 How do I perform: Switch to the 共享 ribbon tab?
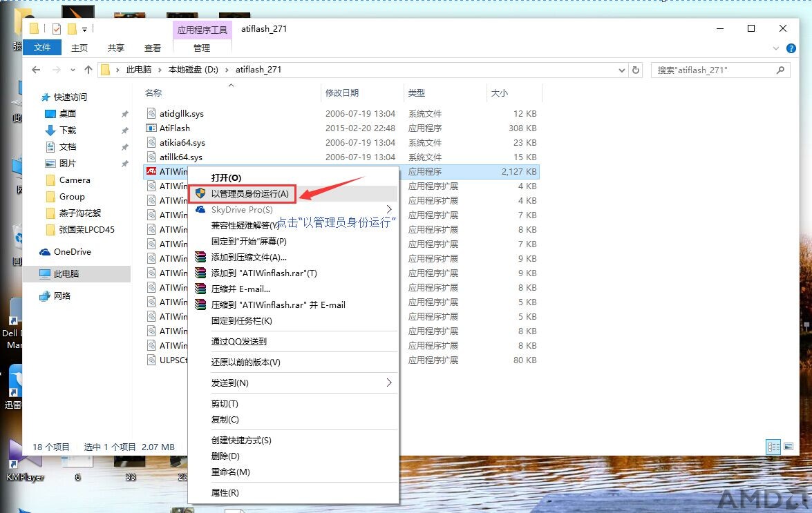coord(116,48)
